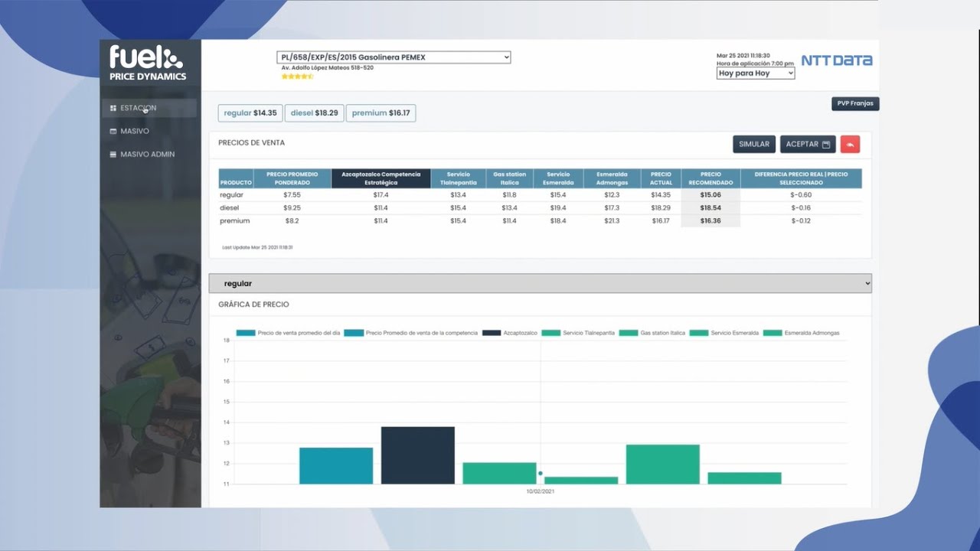Click the Servicio Esmeralda table column header

(x=558, y=178)
